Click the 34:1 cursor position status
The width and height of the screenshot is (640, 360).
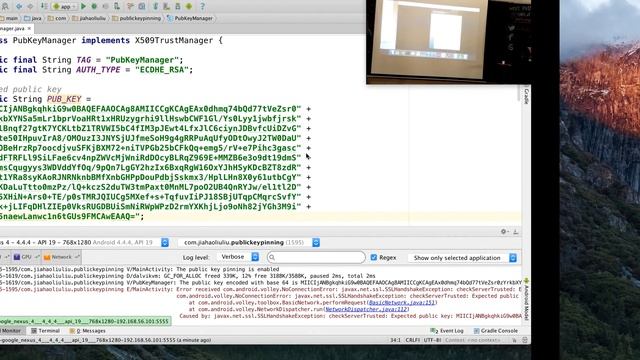(x=396, y=340)
